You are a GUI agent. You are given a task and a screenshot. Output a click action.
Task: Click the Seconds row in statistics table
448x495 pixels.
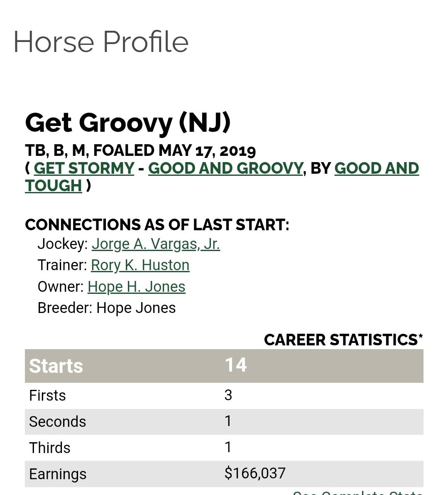57,422
